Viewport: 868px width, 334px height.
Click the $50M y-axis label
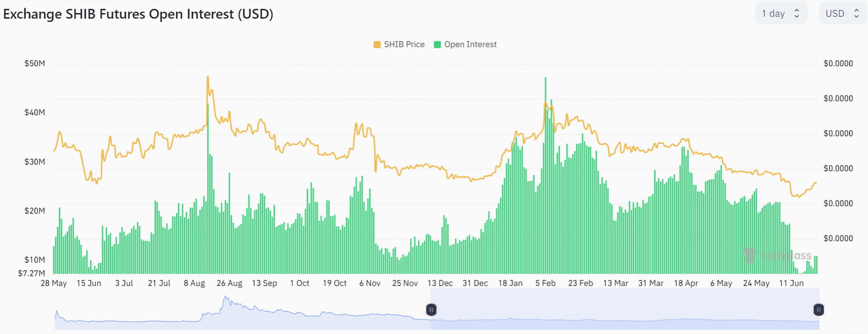[35, 63]
